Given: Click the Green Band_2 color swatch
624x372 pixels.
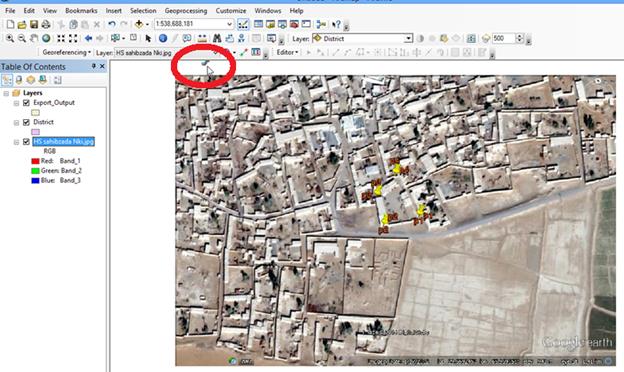Looking at the screenshot, I should tap(35, 171).
